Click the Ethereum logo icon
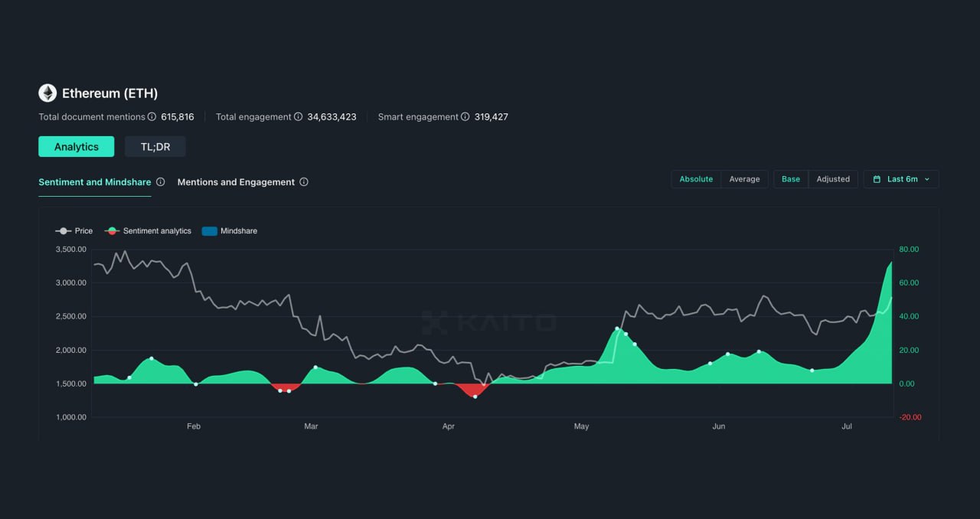This screenshot has height=519, width=980. (x=47, y=93)
